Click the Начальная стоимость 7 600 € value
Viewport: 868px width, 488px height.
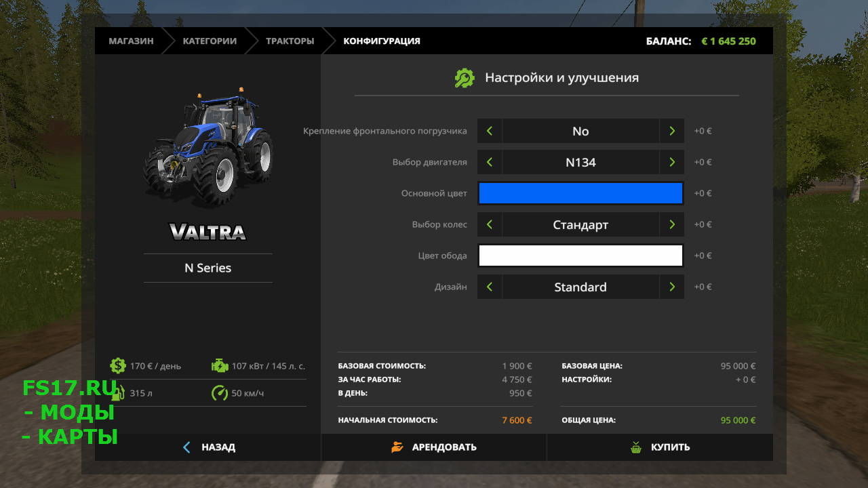pos(517,420)
